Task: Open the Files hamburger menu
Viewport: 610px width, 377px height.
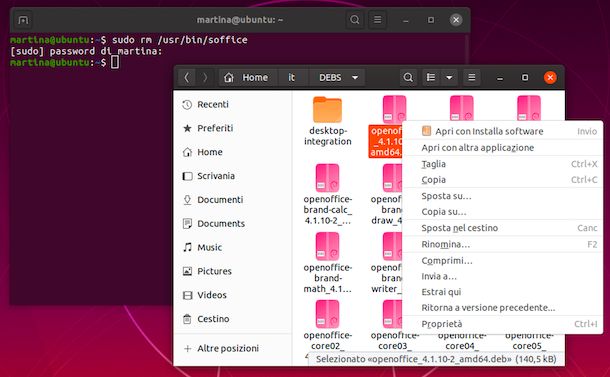Action: click(x=472, y=77)
